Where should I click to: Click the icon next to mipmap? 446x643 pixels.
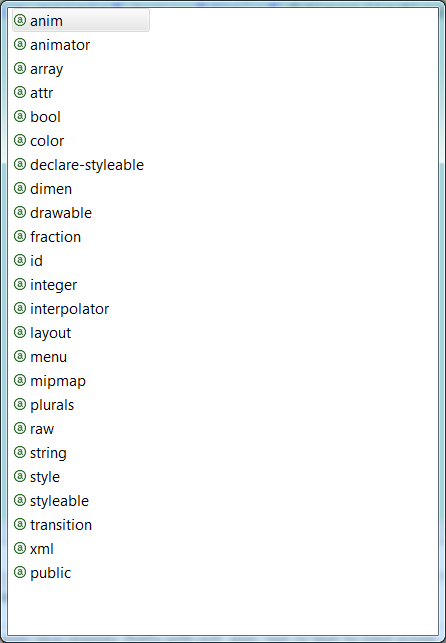coord(20,380)
